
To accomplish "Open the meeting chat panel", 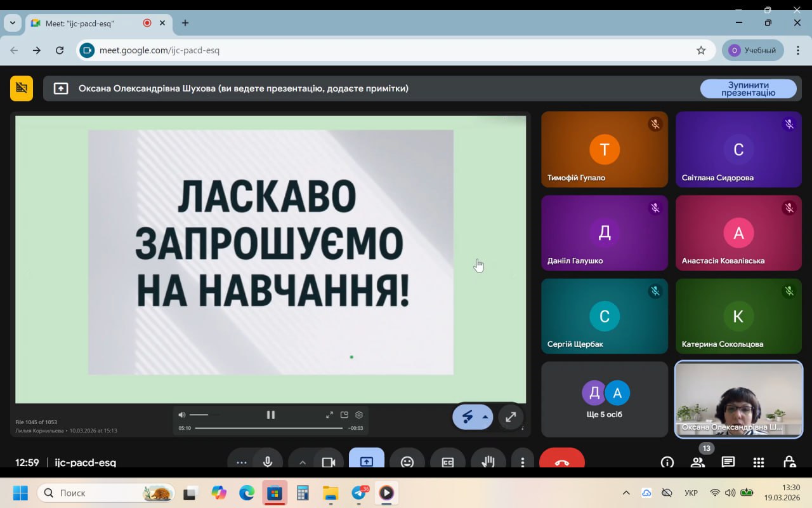I will coord(728,462).
